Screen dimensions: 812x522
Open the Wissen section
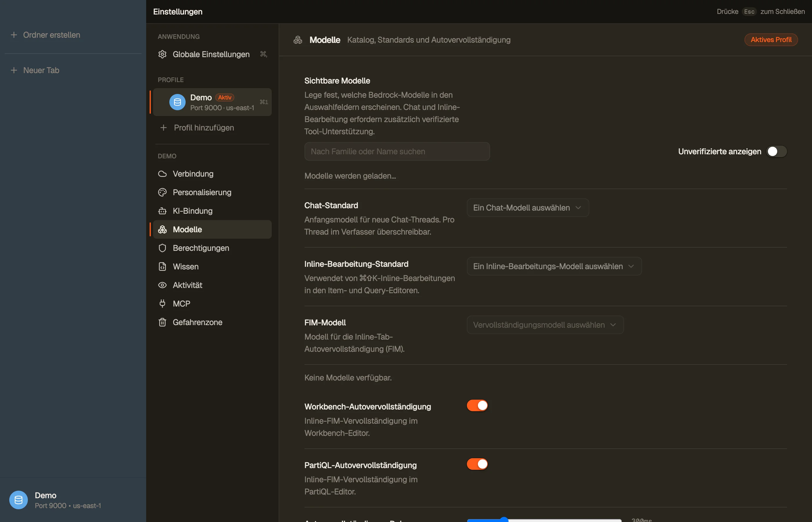point(213,267)
